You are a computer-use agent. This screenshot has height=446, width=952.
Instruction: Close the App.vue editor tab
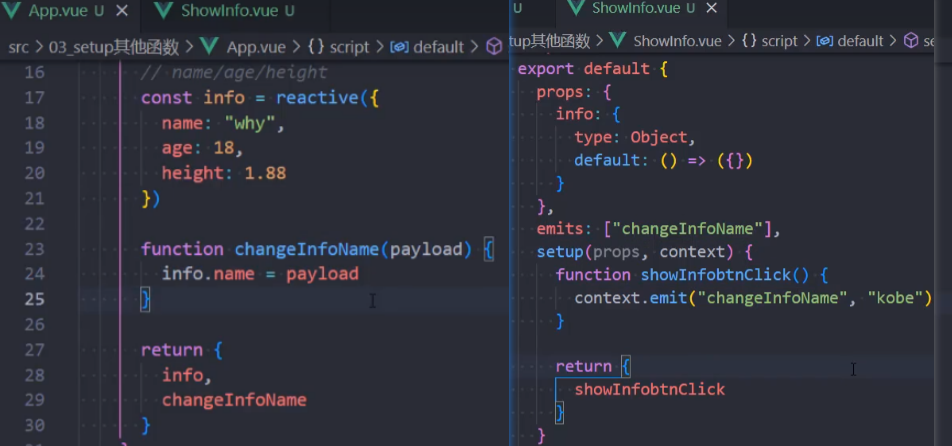point(121,11)
